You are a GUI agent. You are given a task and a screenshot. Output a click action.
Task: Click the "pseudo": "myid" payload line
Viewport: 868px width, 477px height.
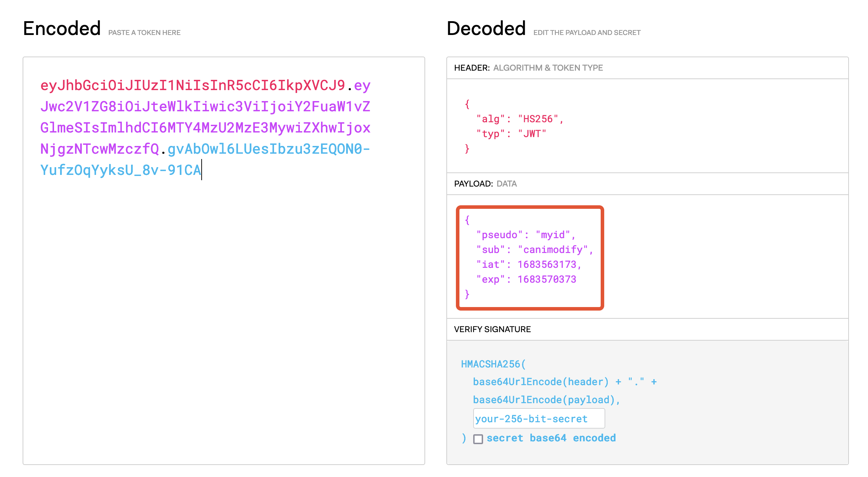point(526,235)
